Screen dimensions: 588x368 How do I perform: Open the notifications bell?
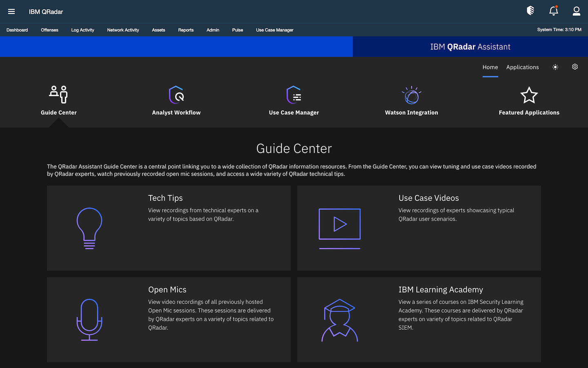553,11
